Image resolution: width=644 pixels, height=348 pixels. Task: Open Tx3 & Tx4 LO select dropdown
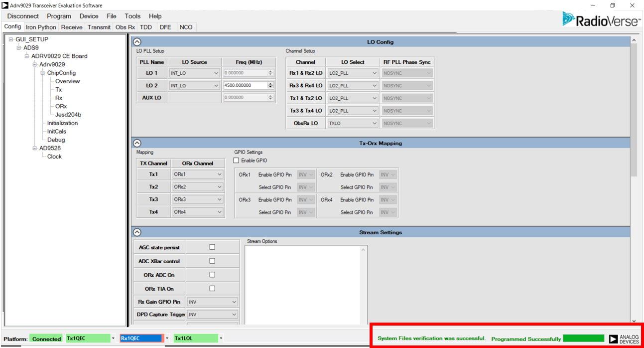[x=353, y=111]
